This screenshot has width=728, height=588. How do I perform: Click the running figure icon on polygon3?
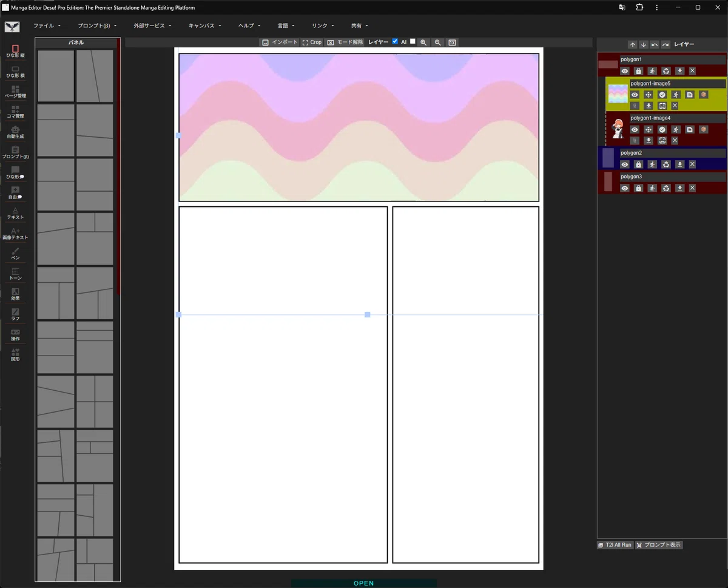coord(652,188)
